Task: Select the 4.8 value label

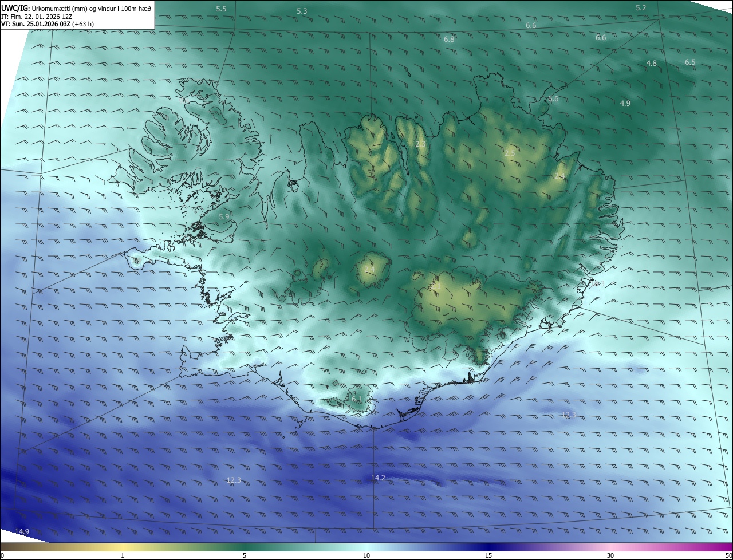Action: [x=652, y=64]
